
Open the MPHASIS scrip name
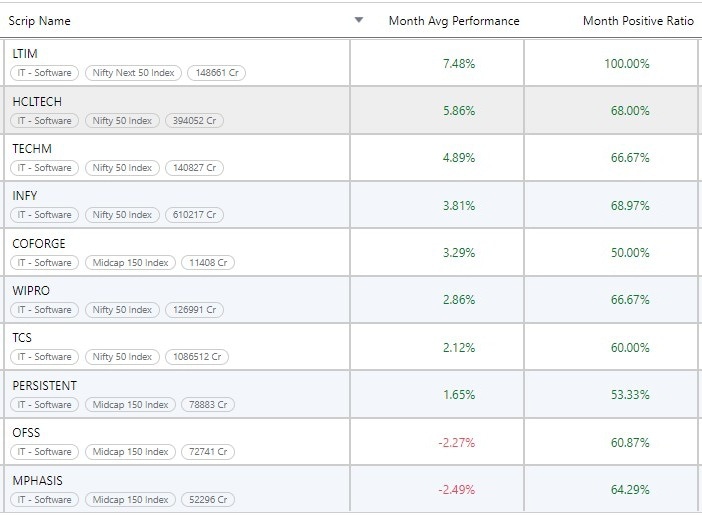coord(37,481)
